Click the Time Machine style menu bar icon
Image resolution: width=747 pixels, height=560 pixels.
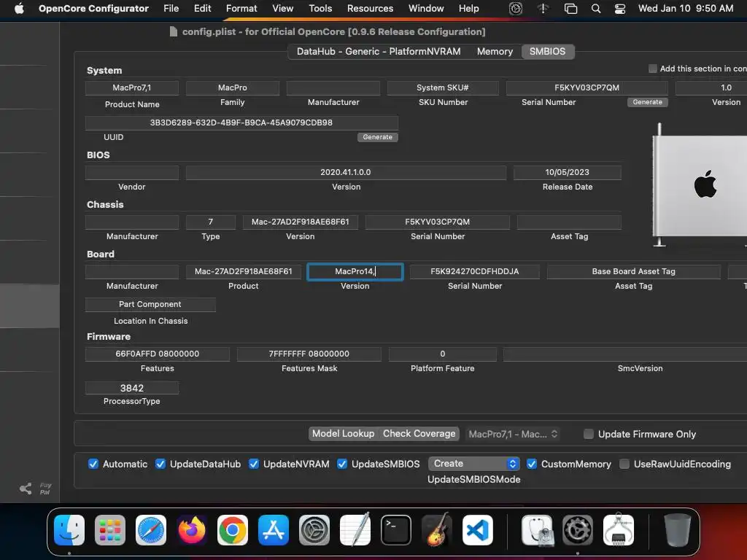516,9
